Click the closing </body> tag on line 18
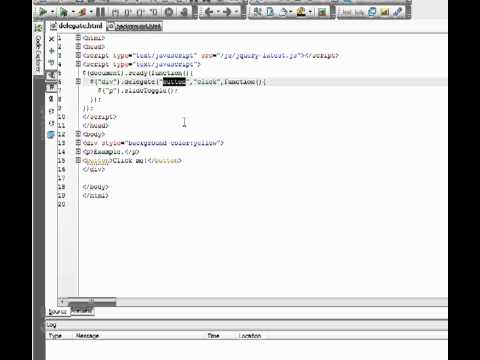Image resolution: width=480 pixels, height=360 pixels. click(96, 187)
